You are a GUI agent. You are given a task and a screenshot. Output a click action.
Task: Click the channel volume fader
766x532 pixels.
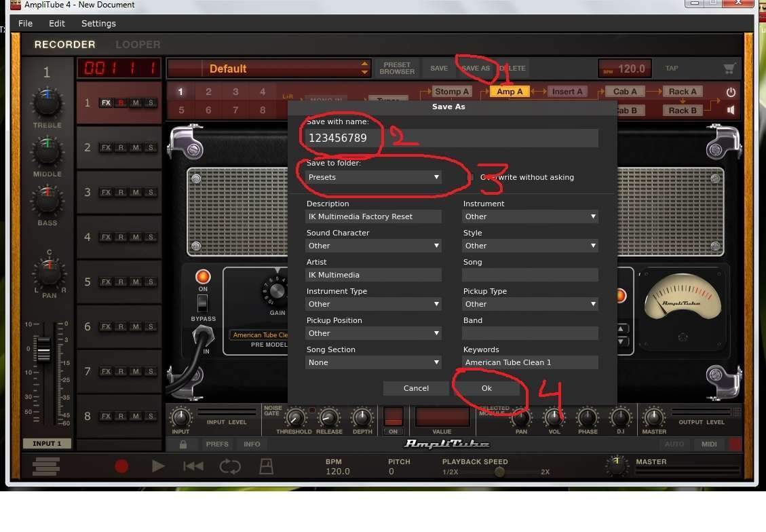click(43, 349)
